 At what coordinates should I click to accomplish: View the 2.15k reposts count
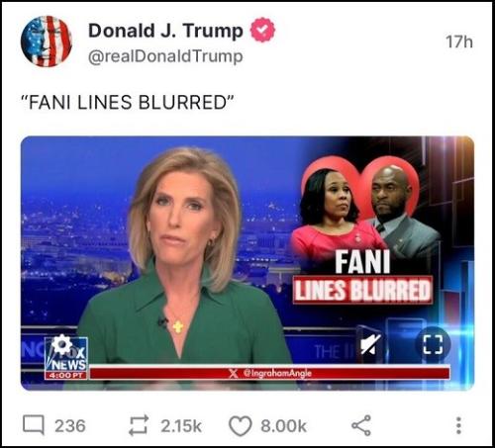click(181, 425)
